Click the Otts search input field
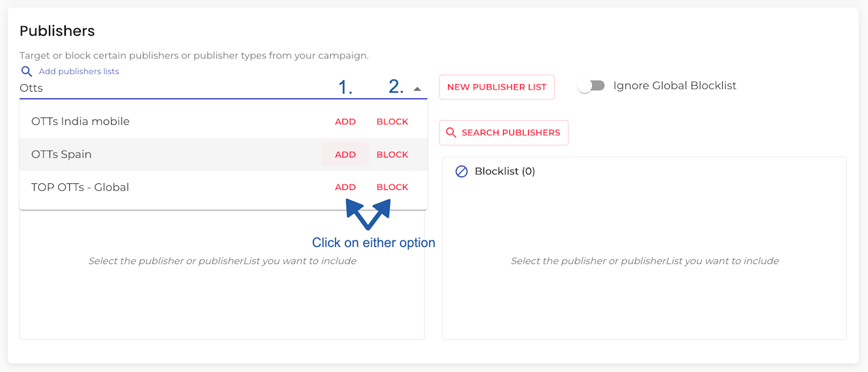868x372 pixels. [x=170, y=88]
